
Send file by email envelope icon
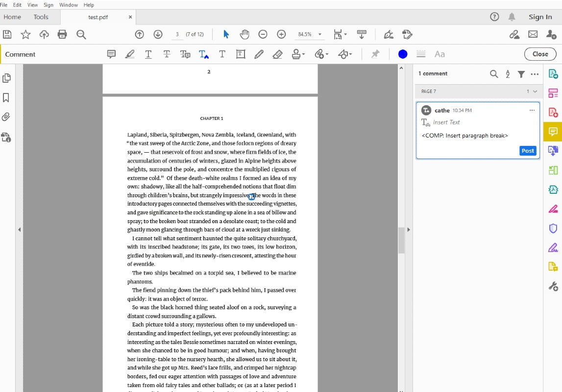click(533, 34)
